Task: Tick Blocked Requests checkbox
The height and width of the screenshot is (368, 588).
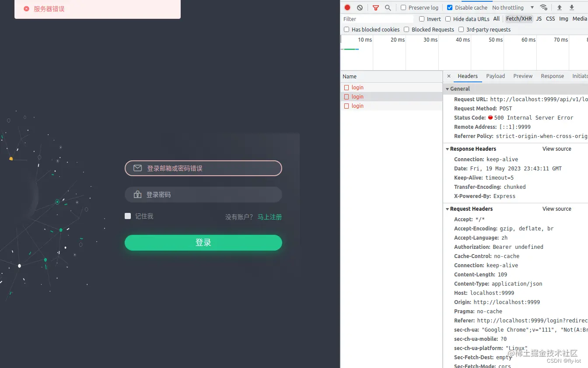Action: tap(406, 29)
